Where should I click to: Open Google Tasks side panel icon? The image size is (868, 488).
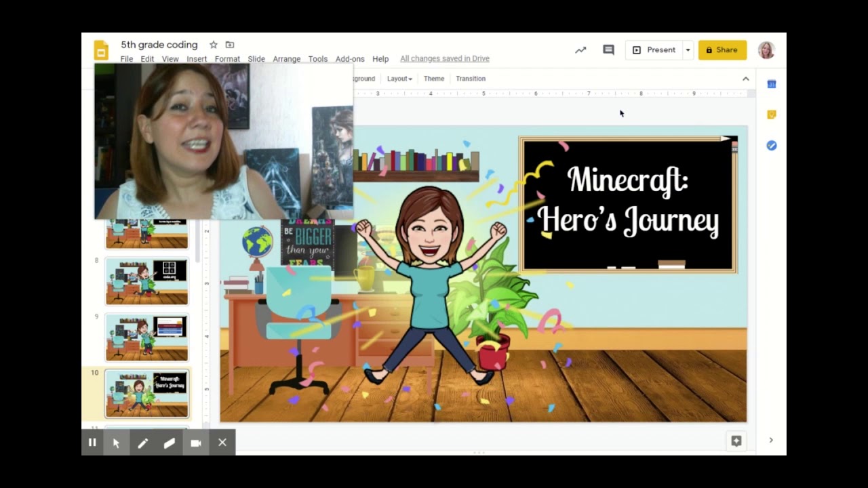point(772,145)
